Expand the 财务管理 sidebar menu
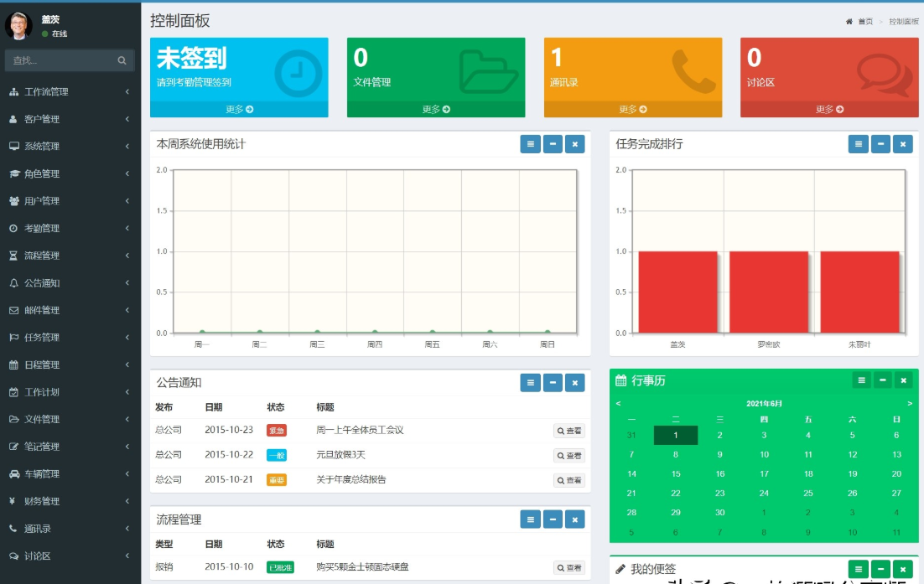 [x=70, y=501]
